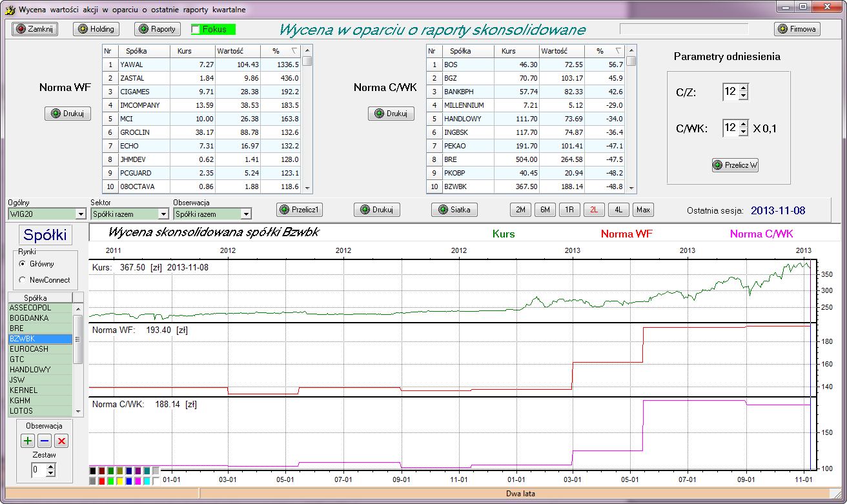The image size is (847, 504).
Task: Click the Kurs header in Norma WF table
Action: click(x=192, y=51)
